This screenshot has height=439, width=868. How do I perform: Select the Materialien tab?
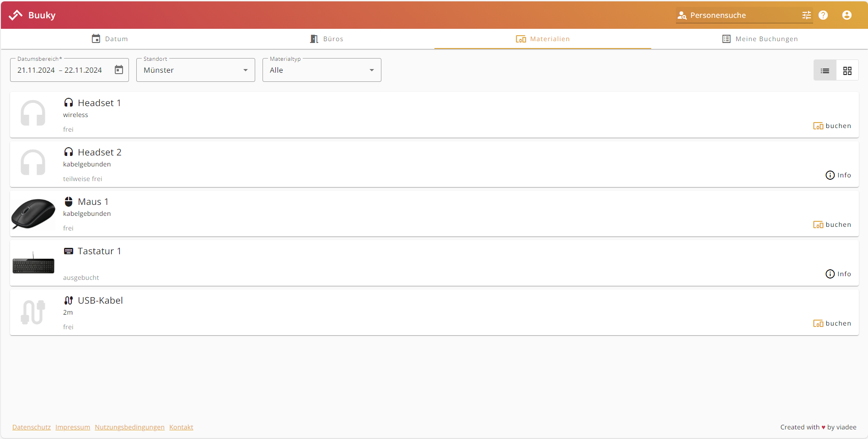click(x=543, y=39)
